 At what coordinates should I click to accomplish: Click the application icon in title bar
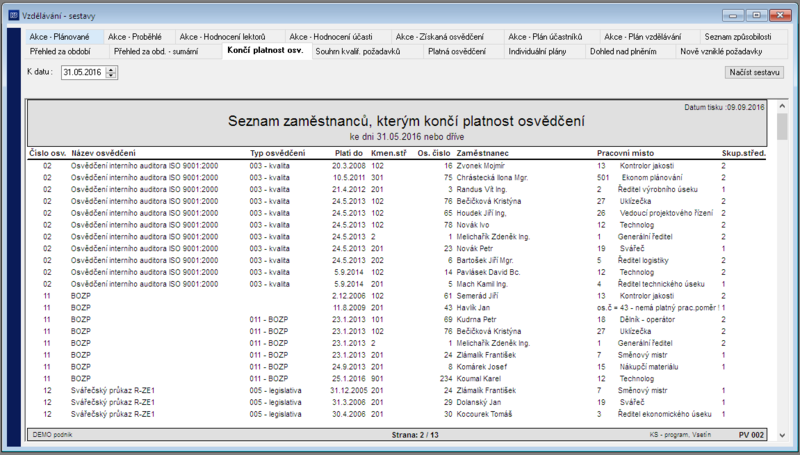click(x=14, y=16)
